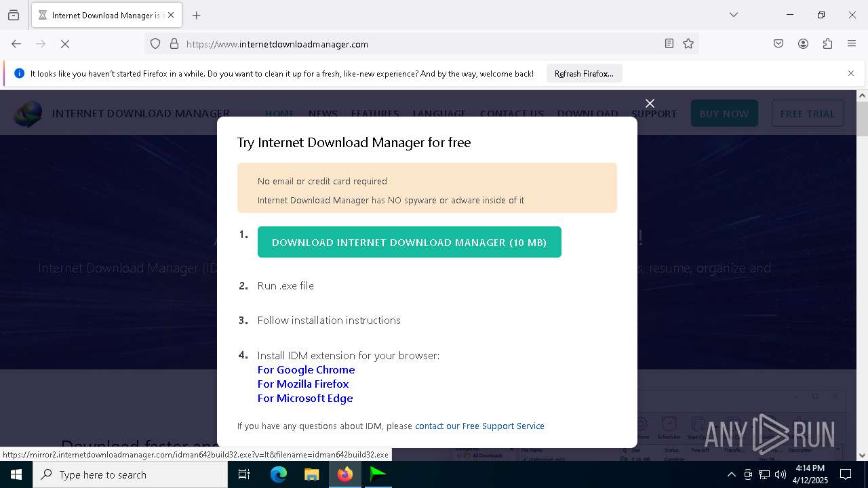Click the Refresh Firefox button

(584, 74)
